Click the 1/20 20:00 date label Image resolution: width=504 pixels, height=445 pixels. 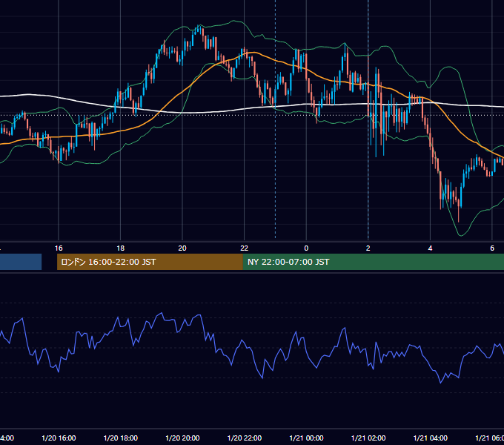182,438
